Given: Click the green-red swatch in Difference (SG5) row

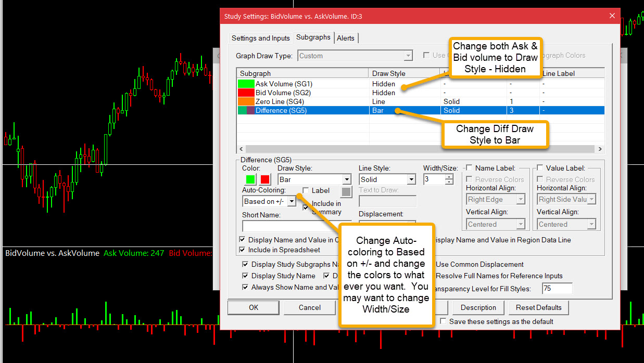Looking at the screenshot, I should pyautogui.click(x=246, y=110).
